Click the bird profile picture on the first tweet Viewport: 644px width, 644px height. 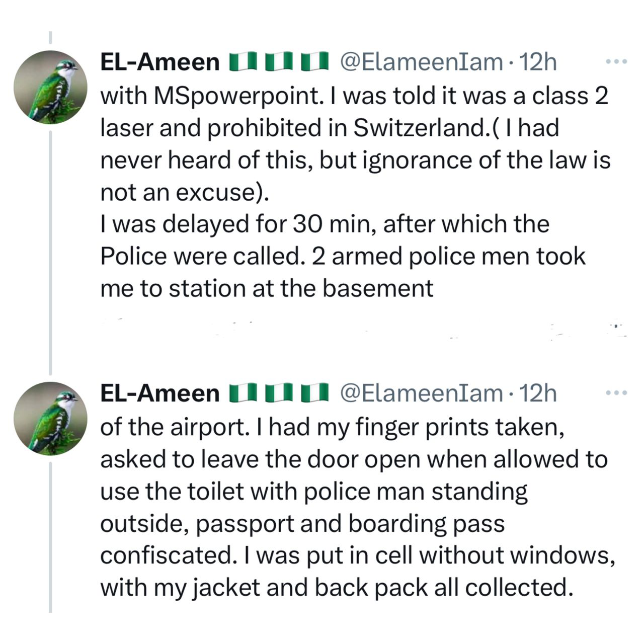coord(50,87)
